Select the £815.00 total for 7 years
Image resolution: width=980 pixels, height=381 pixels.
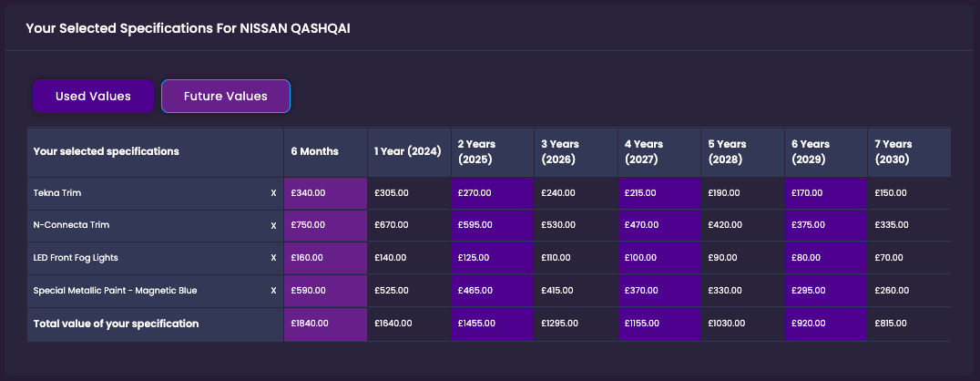click(x=892, y=324)
